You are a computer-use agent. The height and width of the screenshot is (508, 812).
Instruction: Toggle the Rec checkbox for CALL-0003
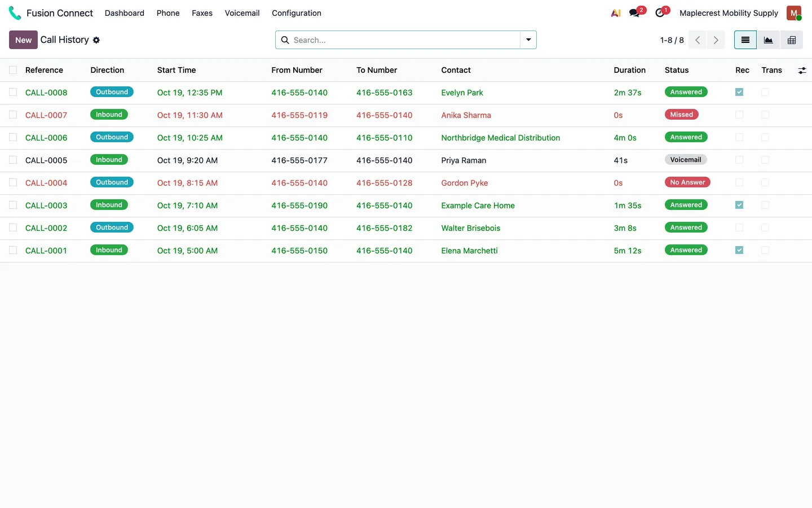click(739, 205)
